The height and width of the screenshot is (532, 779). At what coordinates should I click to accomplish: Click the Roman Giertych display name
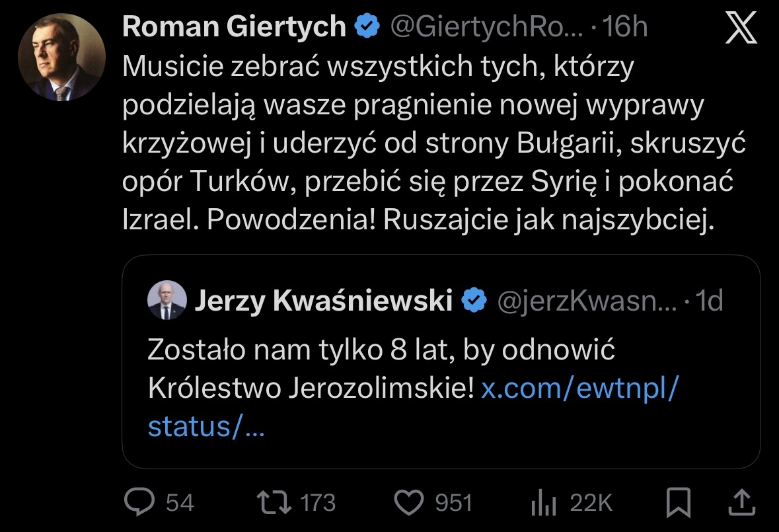tap(234, 27)
